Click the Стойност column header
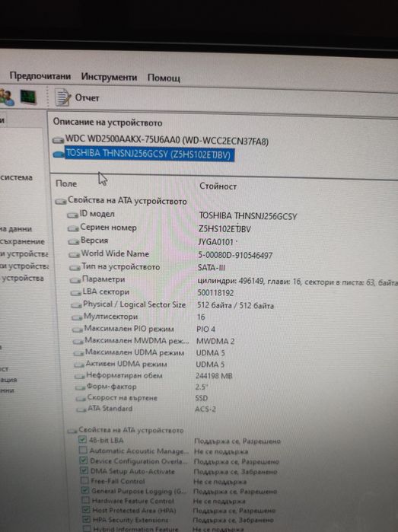Screen dimensions: 398x532 (218, 186)
